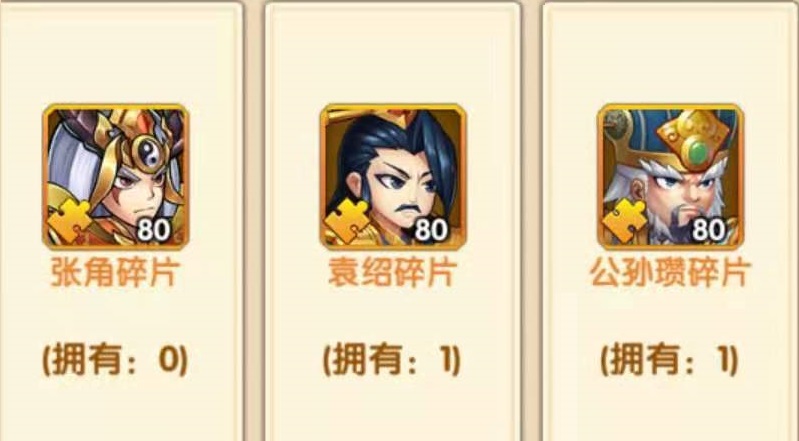Click the (拥有: 0) text under Zhang Jiao
The width and height of the screenshot is (799, 441).
(x=115, y=360)
